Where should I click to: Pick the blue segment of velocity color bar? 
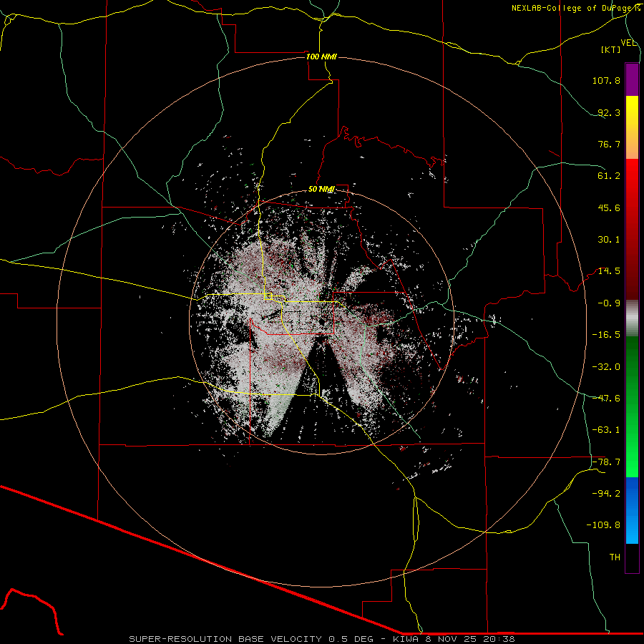632,510
